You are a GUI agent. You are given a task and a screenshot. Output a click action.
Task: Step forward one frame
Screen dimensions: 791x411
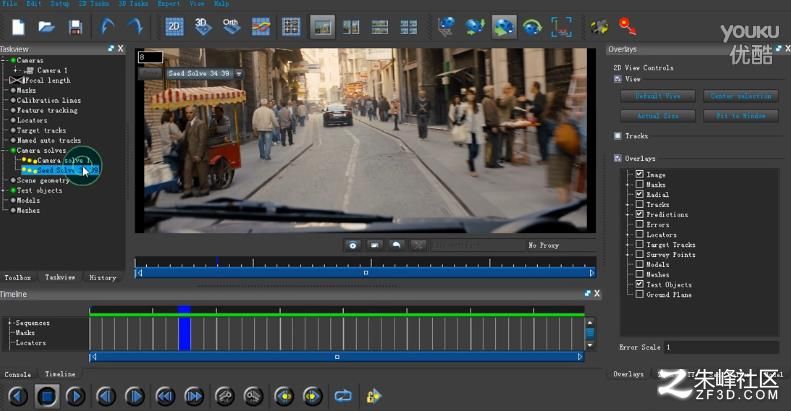click(135, 396)
